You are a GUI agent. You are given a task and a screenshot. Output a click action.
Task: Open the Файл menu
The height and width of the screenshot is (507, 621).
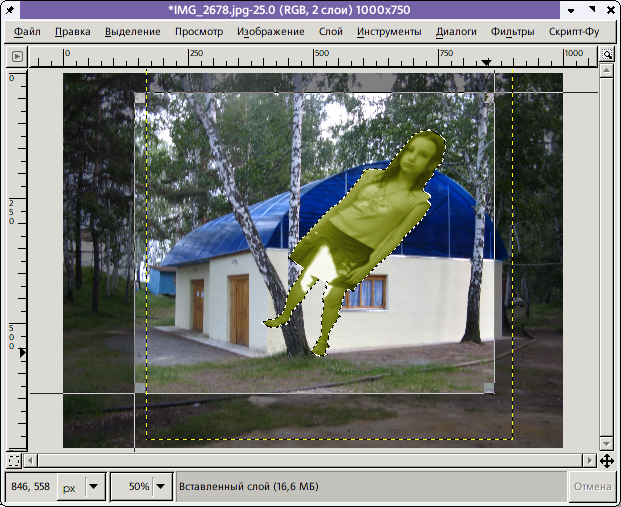[x=28, y=32]
